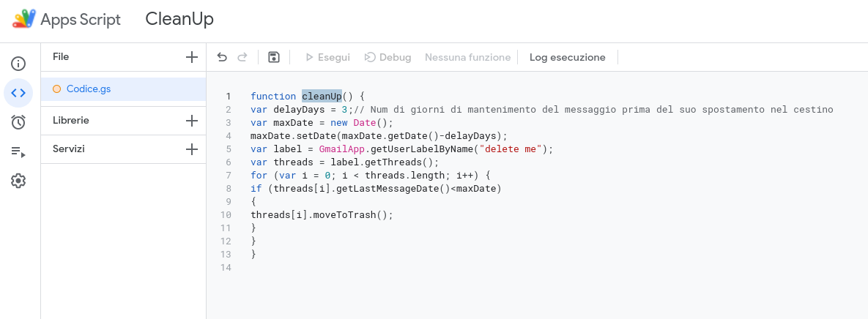Click the comment text on line 2
The height and width of the screenshot is (319, 868).
pyautogui.click(x=593, y=110)
